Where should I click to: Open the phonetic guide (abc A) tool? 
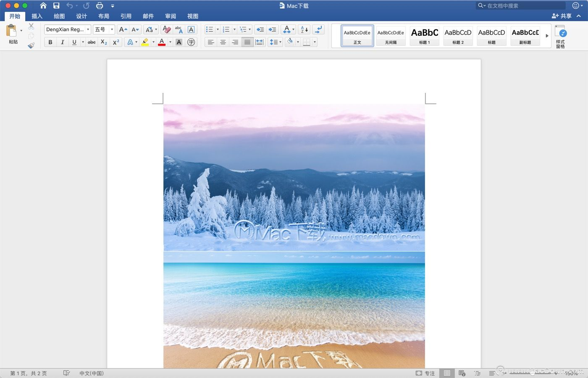179,29
